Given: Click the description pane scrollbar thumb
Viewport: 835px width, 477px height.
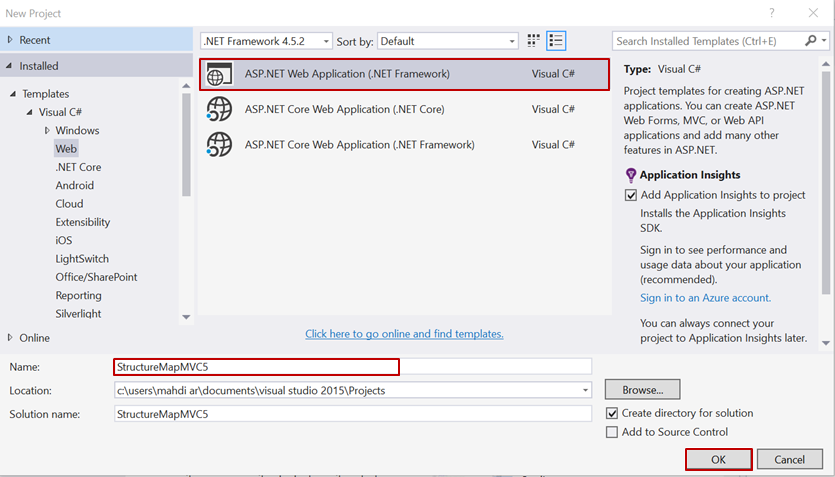Looking at the screenshot, I should pyautogui.click(x=826, y=182).
